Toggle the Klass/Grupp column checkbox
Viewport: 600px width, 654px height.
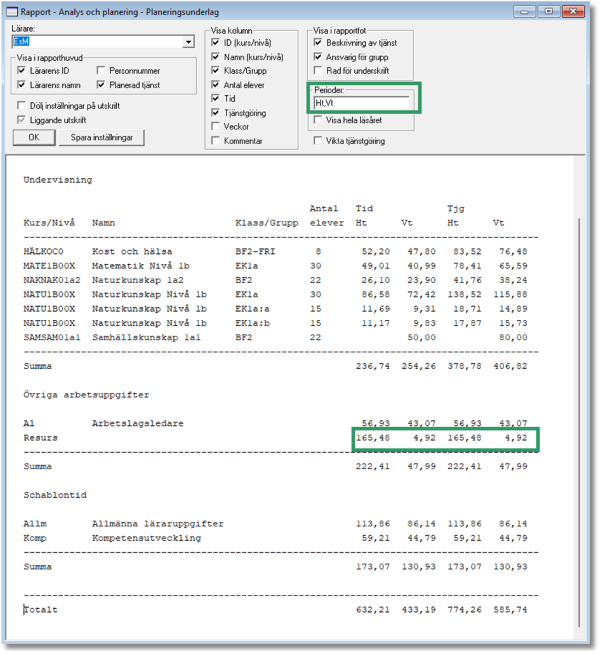(217, 72)
